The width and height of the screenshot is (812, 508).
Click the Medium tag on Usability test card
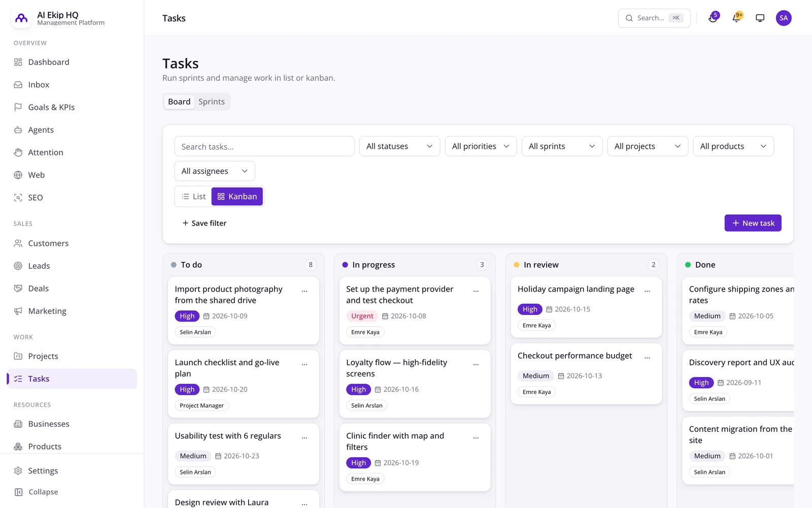(193, 456)
